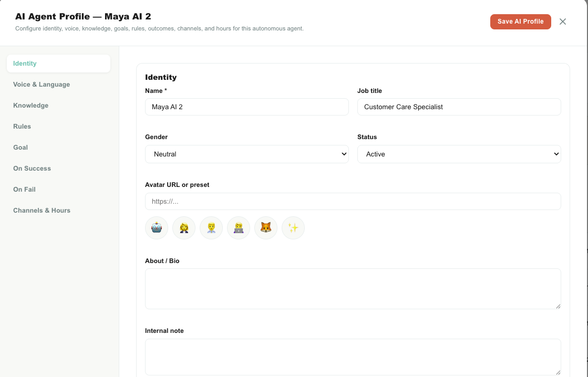Go to the Goal section
The height and width of the screenshot is (377, 588).
tap(58, 147)
